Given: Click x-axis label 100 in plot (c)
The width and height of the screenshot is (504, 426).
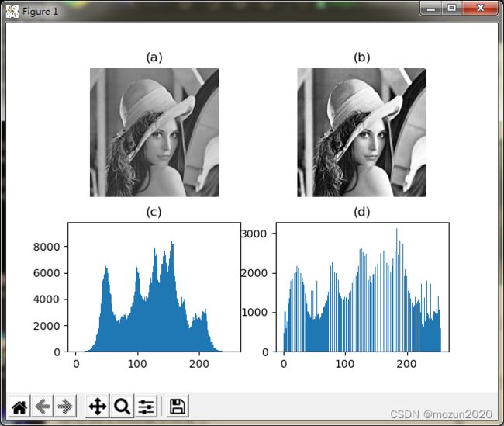Looking at the screenshot, I should pos(137,364).
